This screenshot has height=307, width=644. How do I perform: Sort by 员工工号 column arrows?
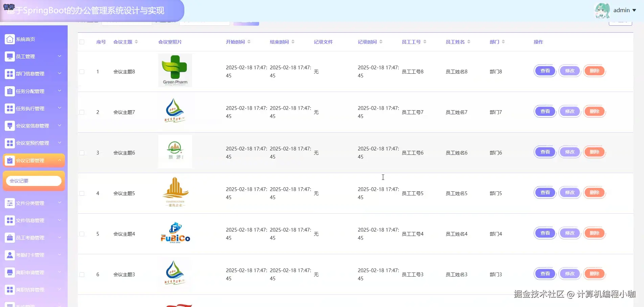tap(425, 42)
